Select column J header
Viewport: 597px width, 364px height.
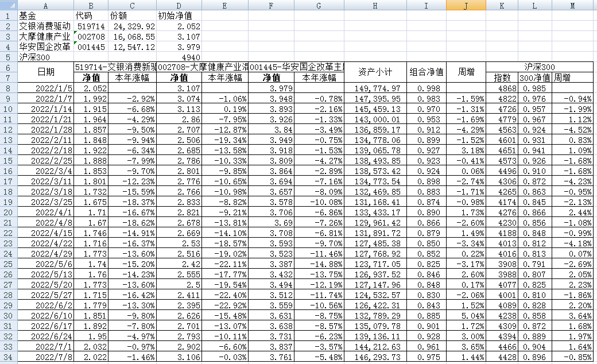466,5
